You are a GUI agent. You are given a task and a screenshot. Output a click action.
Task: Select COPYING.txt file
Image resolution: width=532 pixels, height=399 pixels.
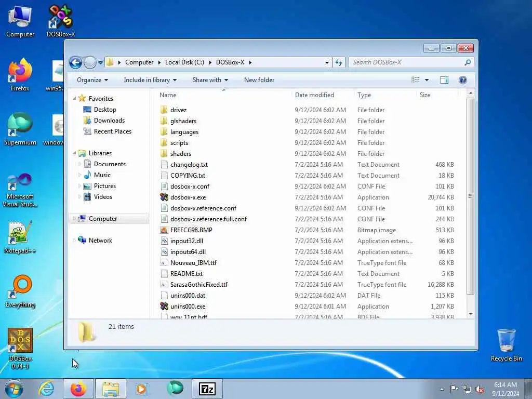tap(188, 176)
